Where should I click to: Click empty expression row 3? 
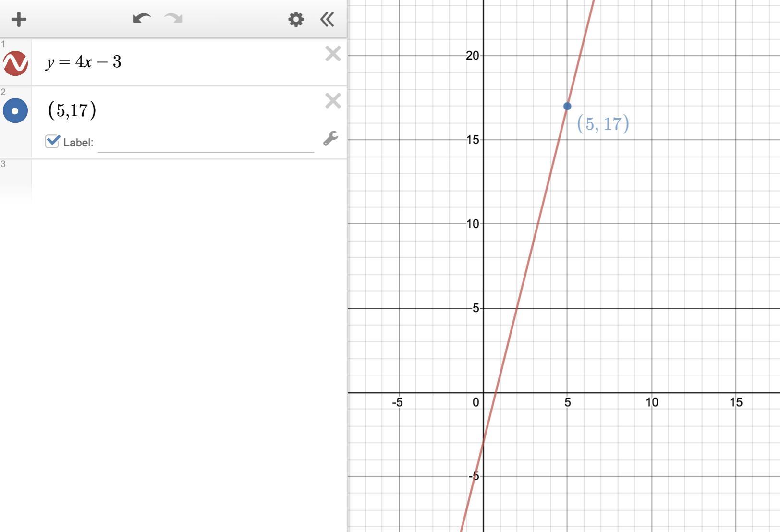click(x=189, y=181)
